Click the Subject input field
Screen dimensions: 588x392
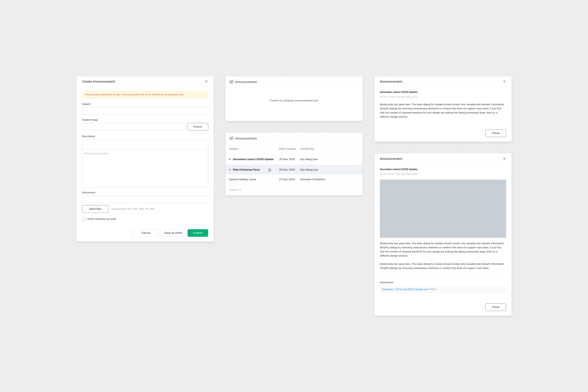point(145,111)
